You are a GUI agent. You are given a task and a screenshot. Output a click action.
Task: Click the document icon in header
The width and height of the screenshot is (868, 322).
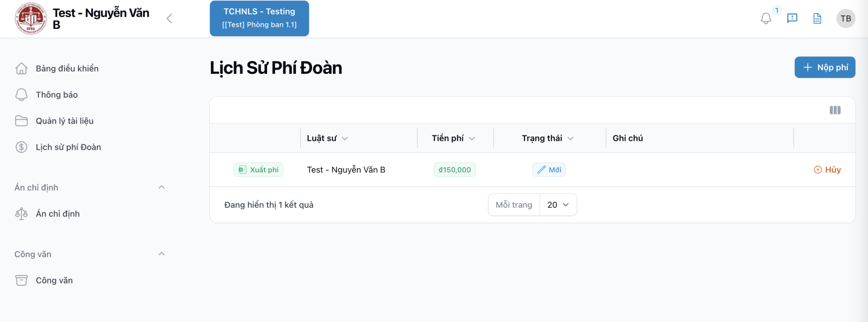coord(817,19)
